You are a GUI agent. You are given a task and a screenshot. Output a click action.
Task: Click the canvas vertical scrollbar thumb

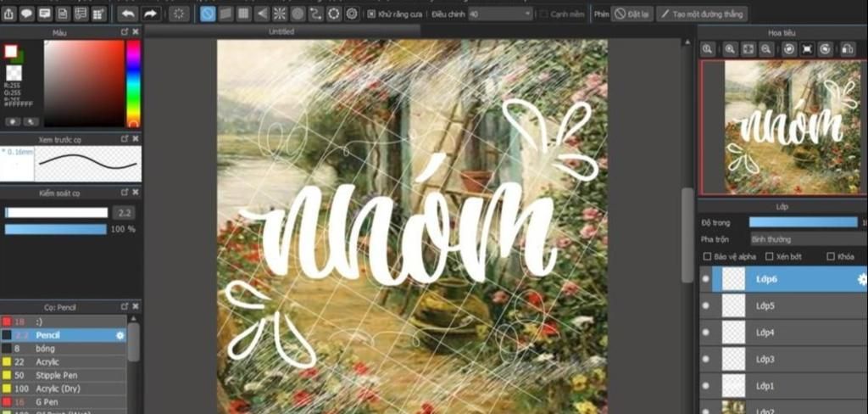pyautogui.click(x=687, y=235)
